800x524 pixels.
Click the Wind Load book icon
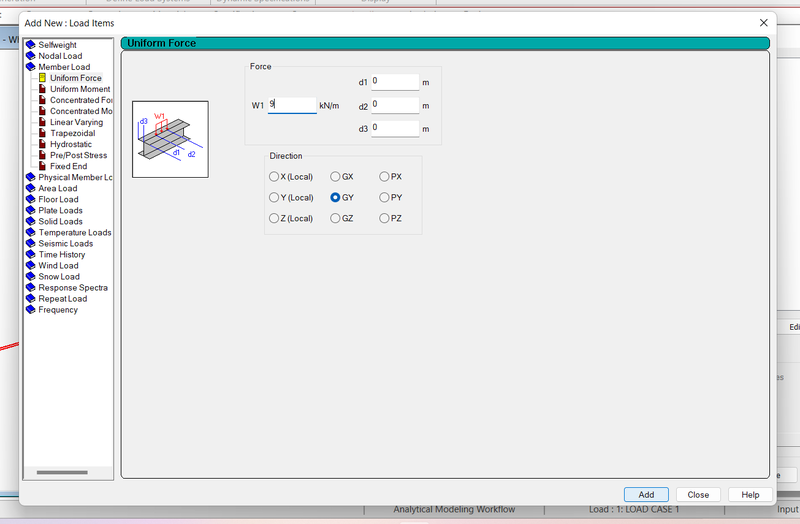(x=31, y=266)
